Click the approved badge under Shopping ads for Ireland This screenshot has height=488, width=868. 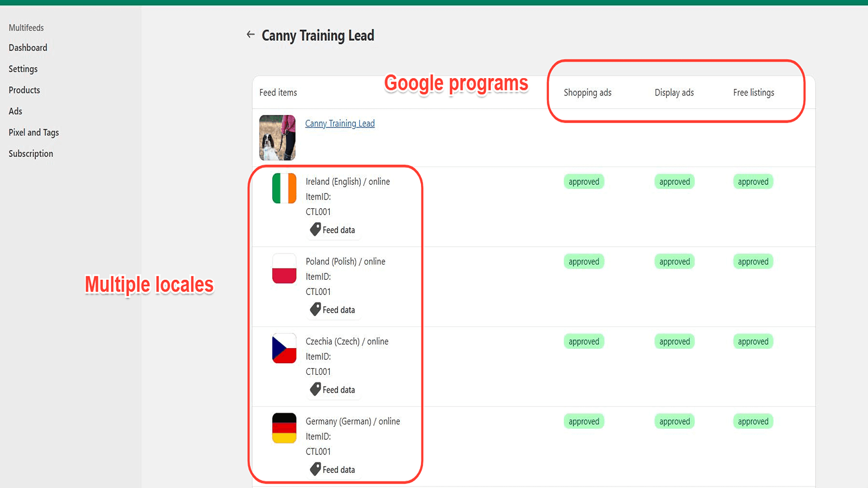[x=584, y=181]
